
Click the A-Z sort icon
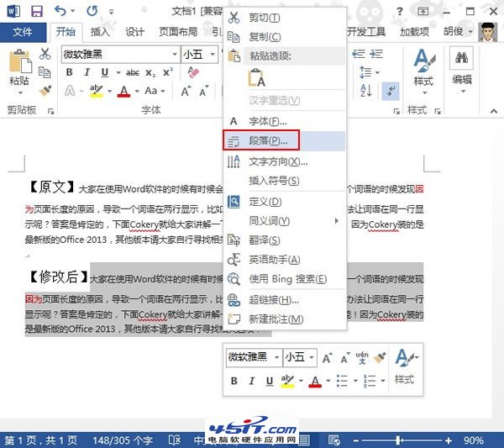coord(365,91)
